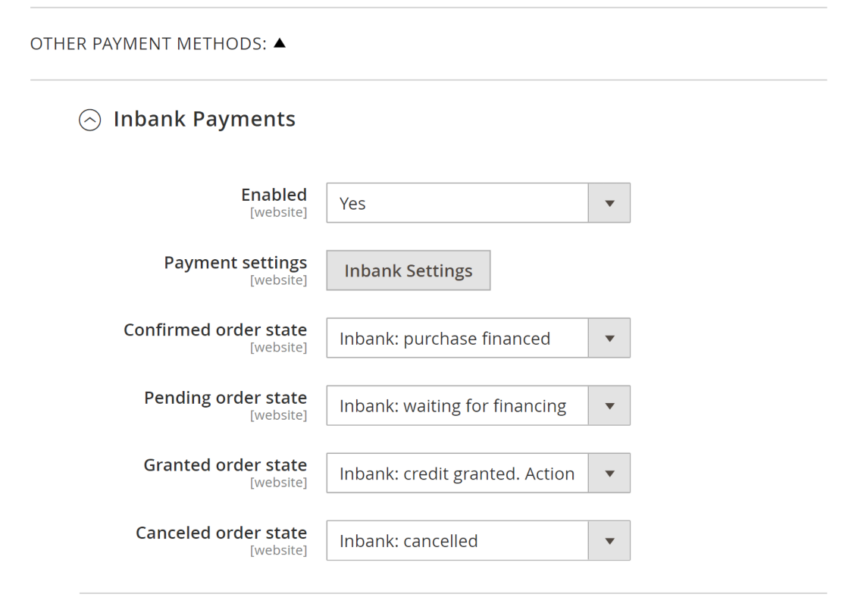Click the Enabled field label
This screenshot has width=864, height=616.
point(274,195)
